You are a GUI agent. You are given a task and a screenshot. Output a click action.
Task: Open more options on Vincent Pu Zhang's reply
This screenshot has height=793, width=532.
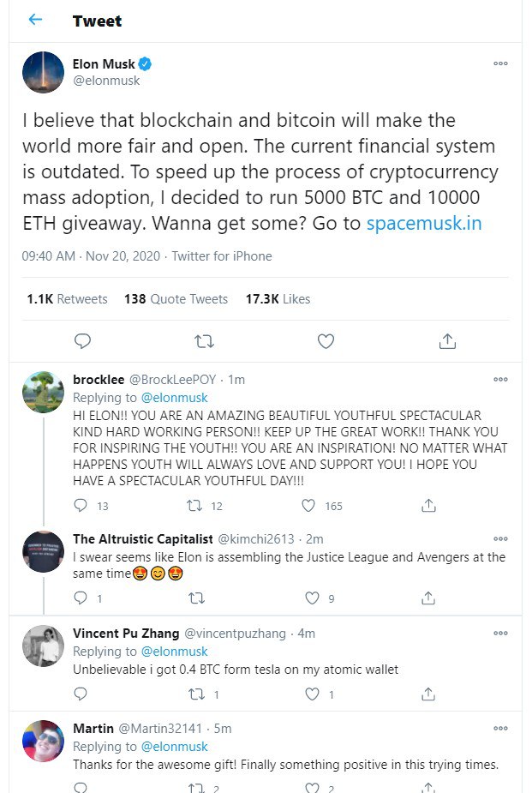click(x=500, y=633)
